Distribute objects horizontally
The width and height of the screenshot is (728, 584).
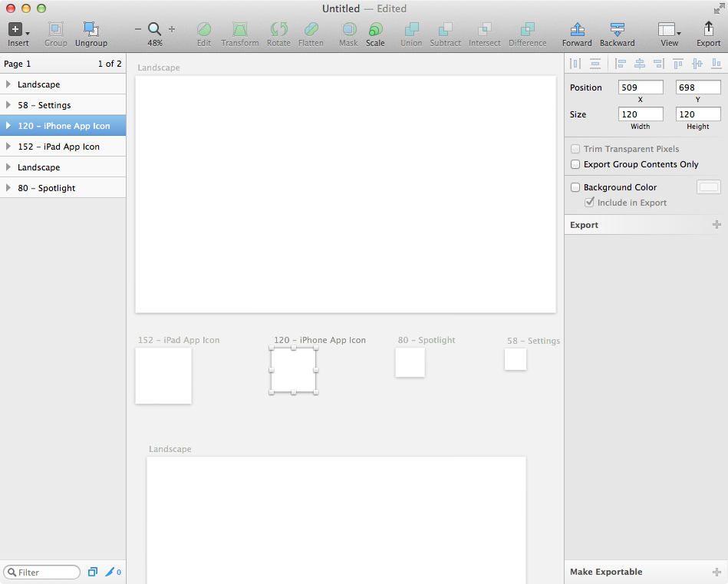click(x=575, y=64)
